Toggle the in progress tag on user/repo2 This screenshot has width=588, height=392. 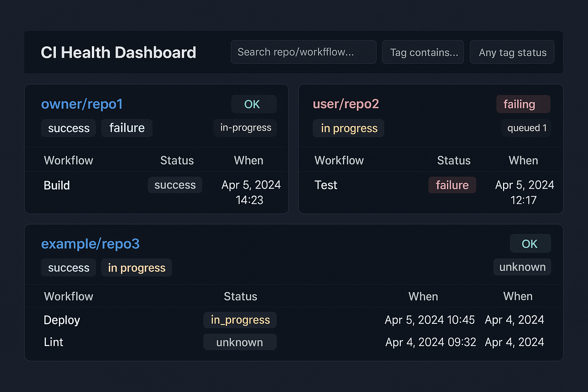pyautogui.click(x=348, y=128)
